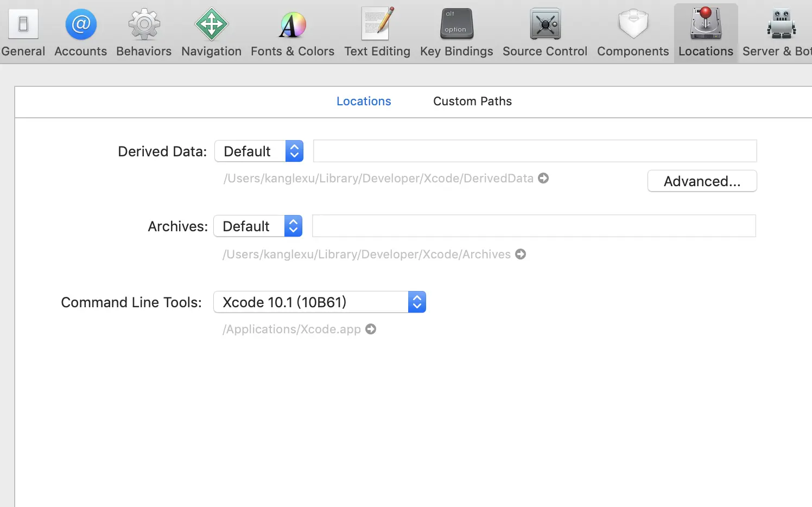The width and height of the screenshot is (812, 507).
Task: Reveal DerivedData folder via arrow icon
Action: click(x=543, y=178)
